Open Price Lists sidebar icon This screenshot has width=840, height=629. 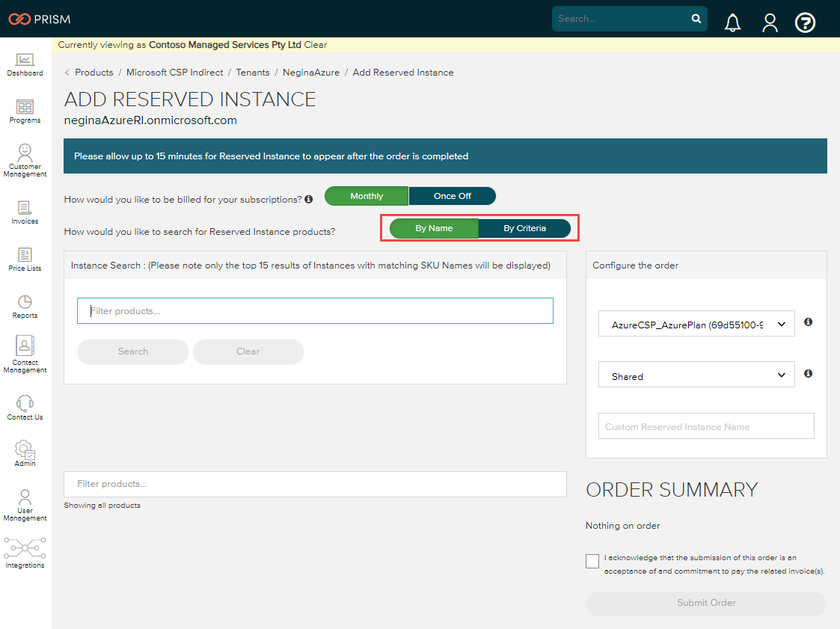click(25, 260)
